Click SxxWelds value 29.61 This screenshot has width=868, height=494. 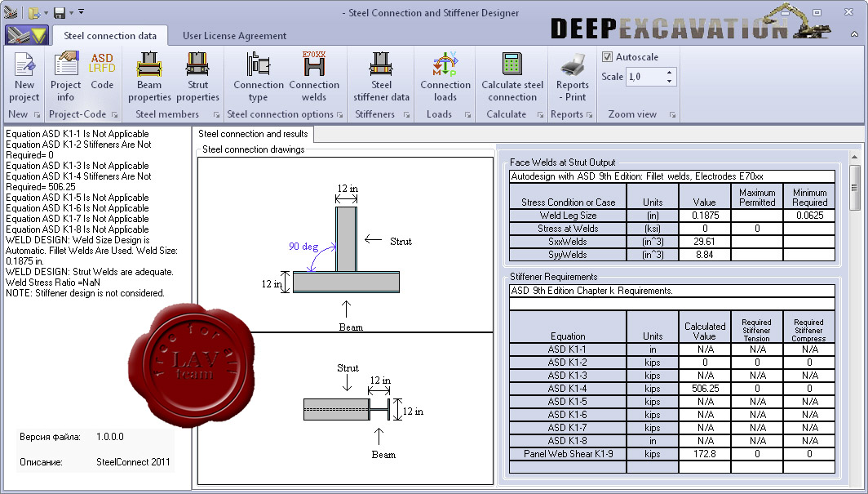pyautogui.click(x=705, y=242)
